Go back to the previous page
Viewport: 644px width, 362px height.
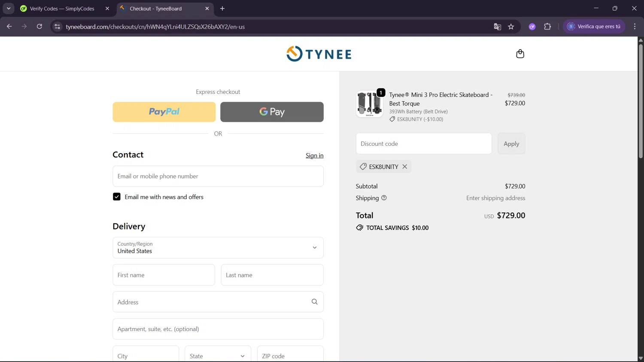(9, 27)
